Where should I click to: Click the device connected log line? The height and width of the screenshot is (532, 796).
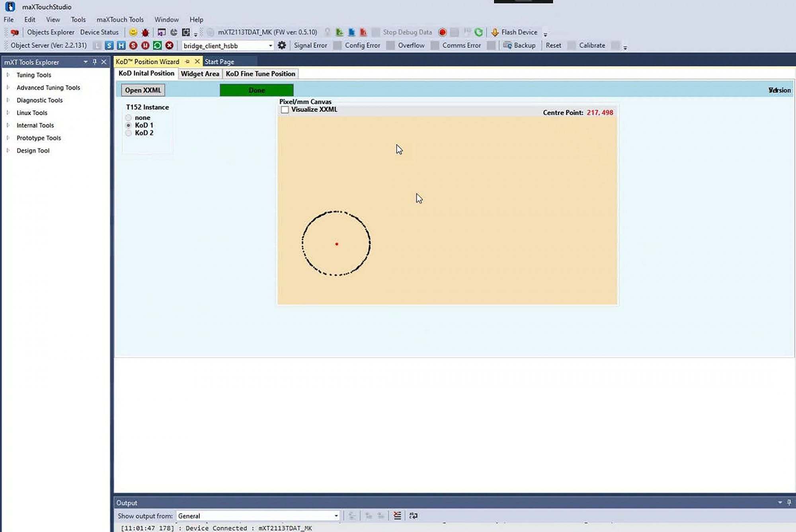tap(216, 528)
